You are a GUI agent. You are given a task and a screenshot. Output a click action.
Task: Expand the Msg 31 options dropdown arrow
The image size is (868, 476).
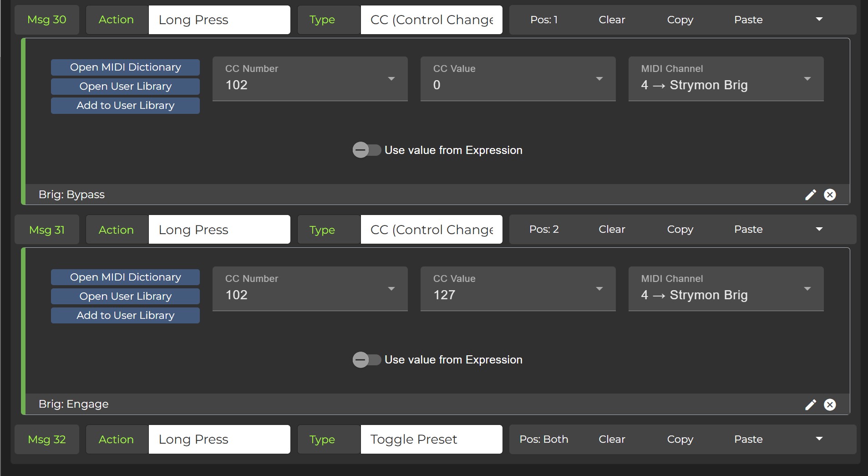(x=819, y=229)
